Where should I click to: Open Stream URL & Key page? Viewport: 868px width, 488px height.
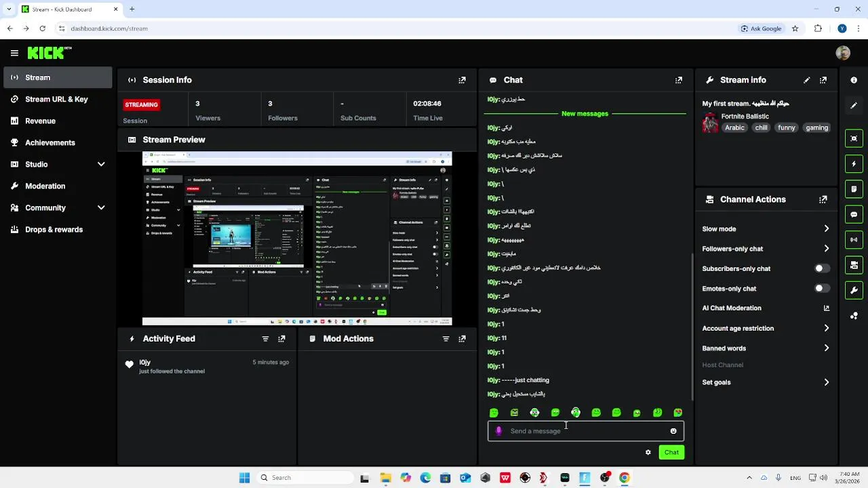pos(58,99)
